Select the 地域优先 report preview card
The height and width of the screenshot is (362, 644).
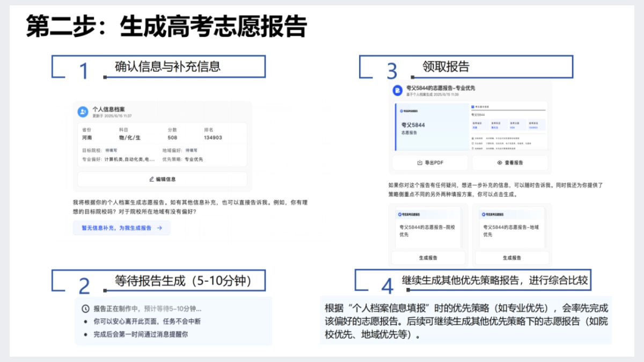pyautogui.click(x=512, y=228)
